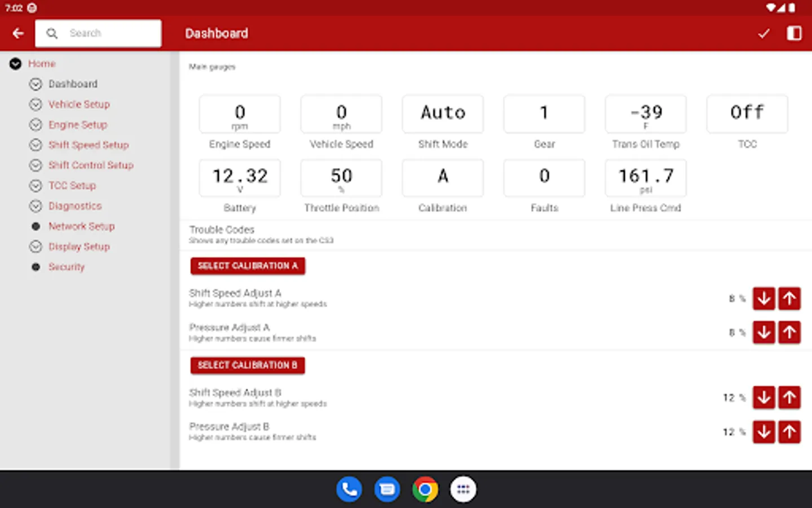Expand the TCC Setup chevron
This screenshot has height=508, width=812.
click(36, 186)
